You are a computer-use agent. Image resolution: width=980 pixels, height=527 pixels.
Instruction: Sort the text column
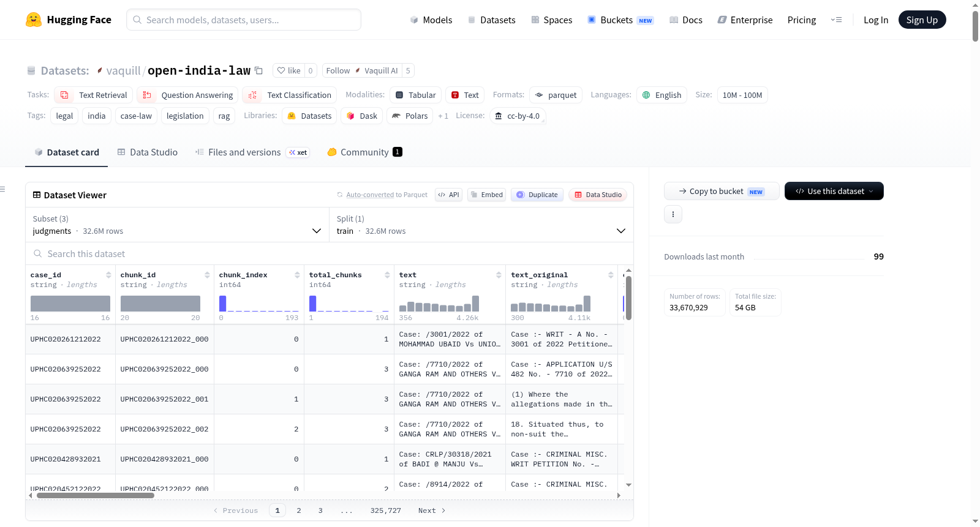[x=499, y=275]
